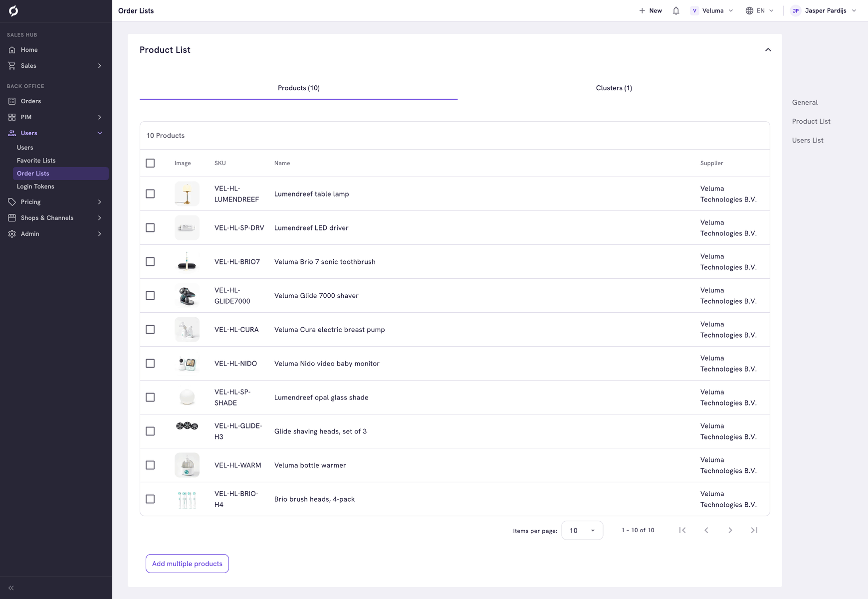868x599 pixels.
Task: Check the Veluma bottle warmer row
Action: (150, 465)
